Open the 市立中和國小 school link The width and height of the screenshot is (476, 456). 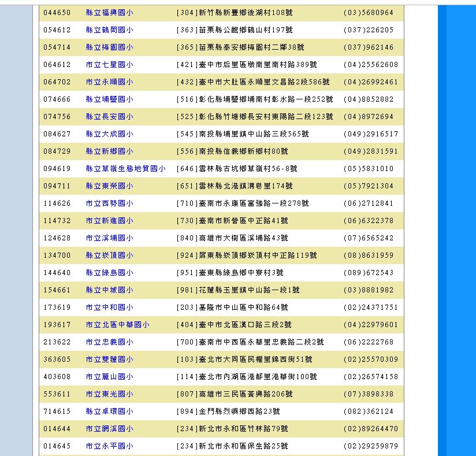[x=109, y=307]
